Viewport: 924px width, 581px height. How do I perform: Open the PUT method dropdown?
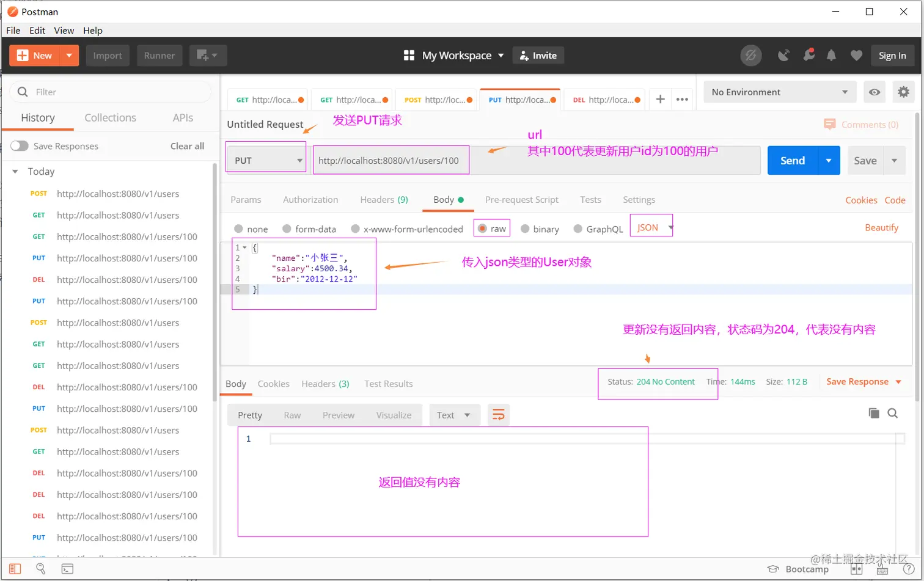pyautogui.click(x=267, y=161)
